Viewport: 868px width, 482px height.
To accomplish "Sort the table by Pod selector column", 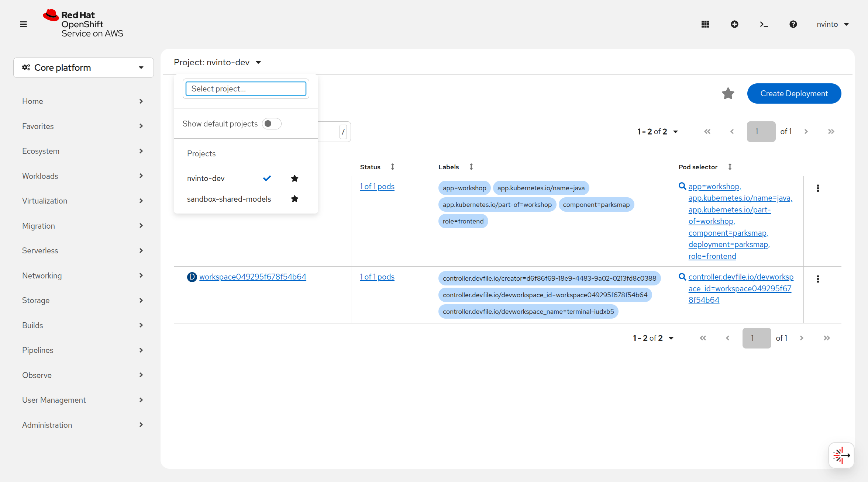I will tap(730, 167).
